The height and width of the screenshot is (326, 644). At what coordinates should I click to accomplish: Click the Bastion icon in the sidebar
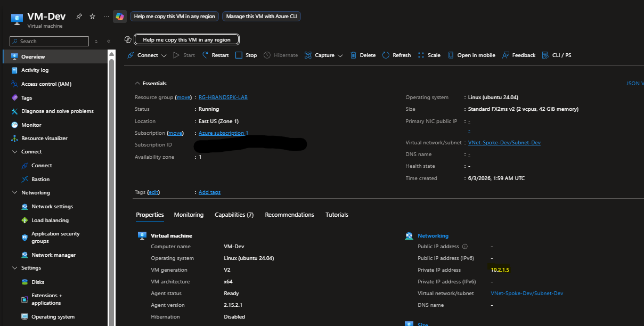(25, 180)
